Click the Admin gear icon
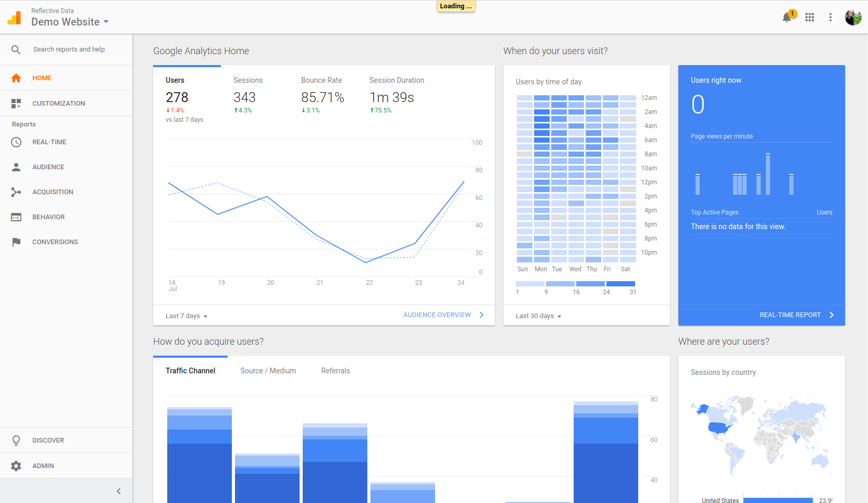Viewport: 868px width, 503px height. pyautogui.click(x=16, y=466)
